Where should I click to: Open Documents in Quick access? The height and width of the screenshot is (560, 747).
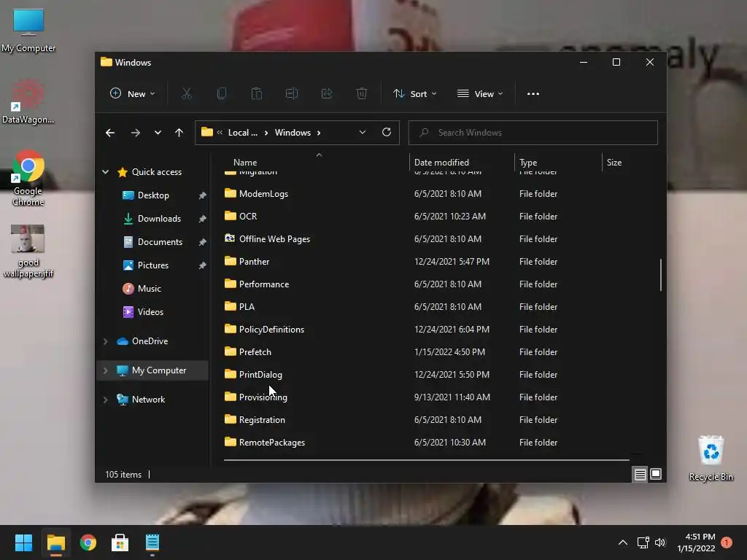tap(160, 242)
